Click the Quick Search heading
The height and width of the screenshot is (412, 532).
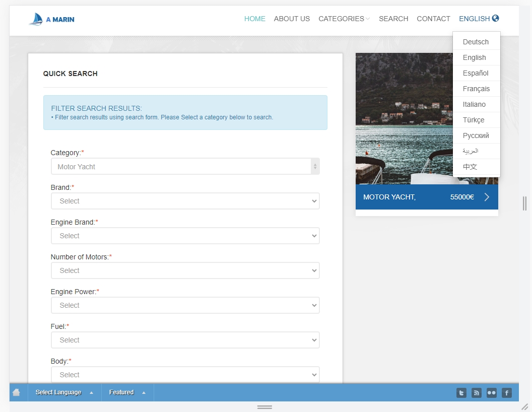pos(70,74)
